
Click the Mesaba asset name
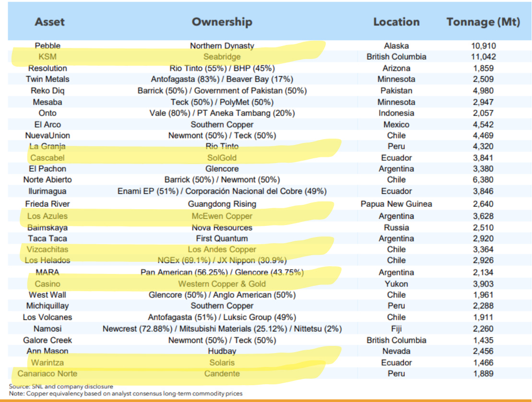(47, 102)
